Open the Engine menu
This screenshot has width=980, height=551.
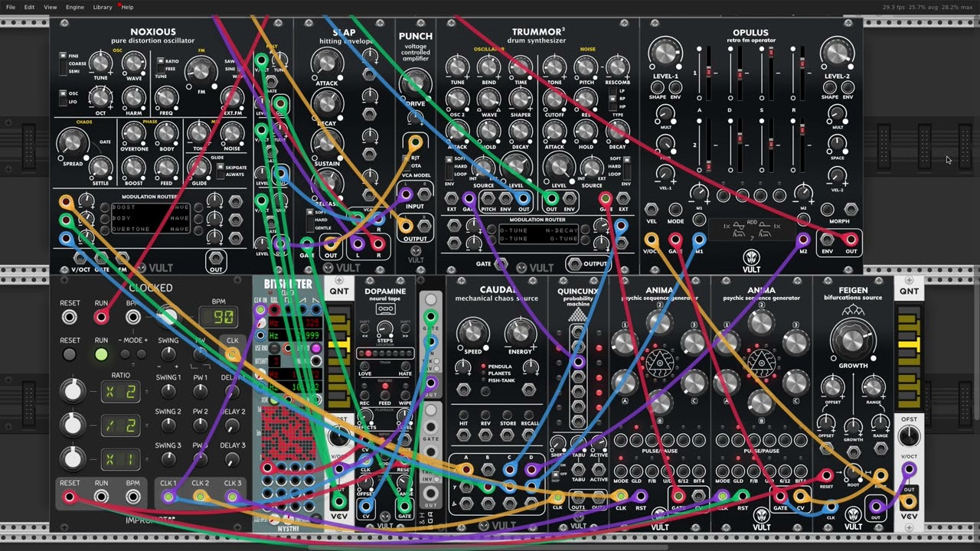pyautogui.click(x=75, y=7)
